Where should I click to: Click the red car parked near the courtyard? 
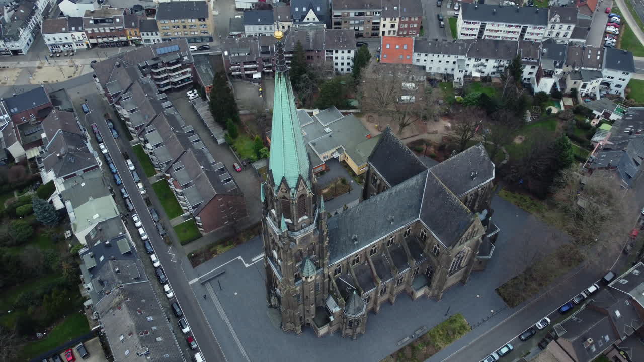(x=237, y=168)
